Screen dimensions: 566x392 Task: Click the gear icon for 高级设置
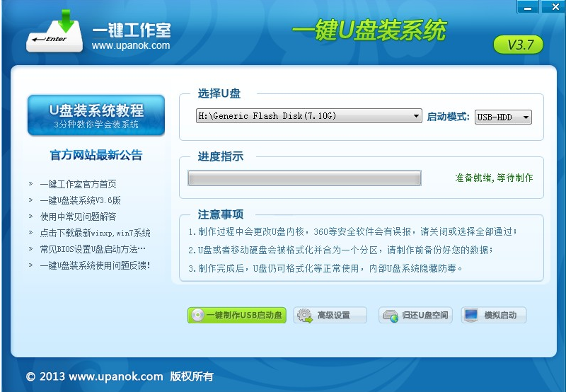[305, 316]
